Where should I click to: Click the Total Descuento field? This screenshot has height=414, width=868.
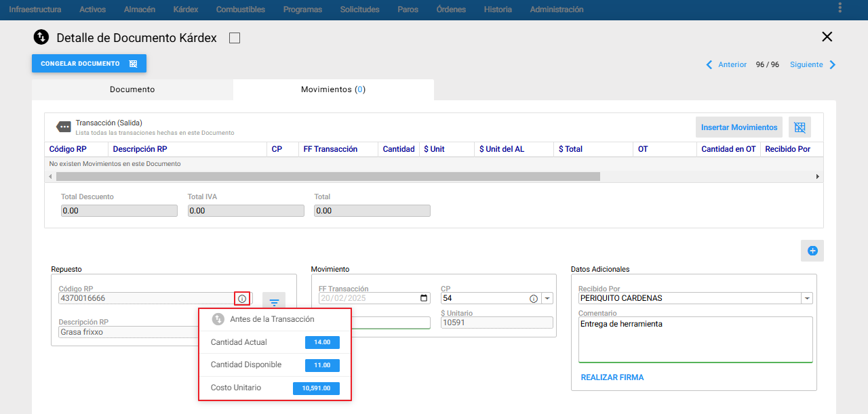coord(119,211)
